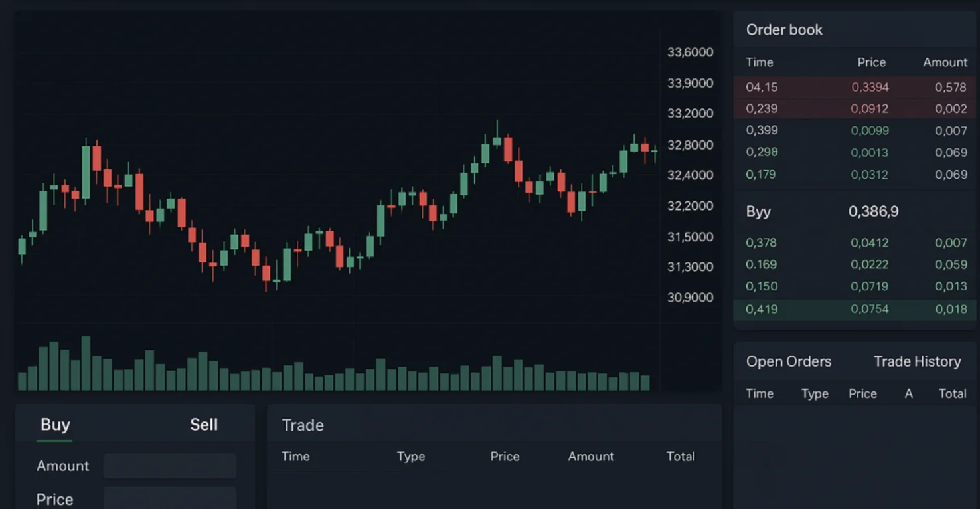Click Total column header under Trade History
Viewport: 980px width, 509px height.
click(x=952, y=394)
